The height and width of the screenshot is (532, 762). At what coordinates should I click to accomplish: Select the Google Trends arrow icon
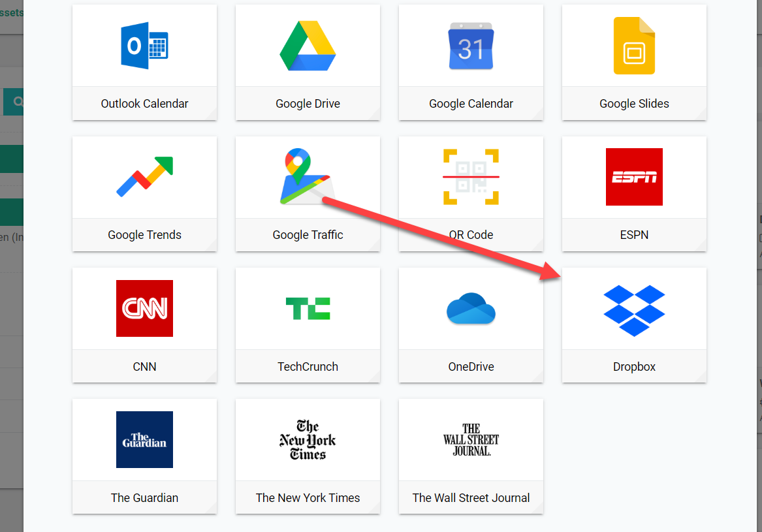144,177
